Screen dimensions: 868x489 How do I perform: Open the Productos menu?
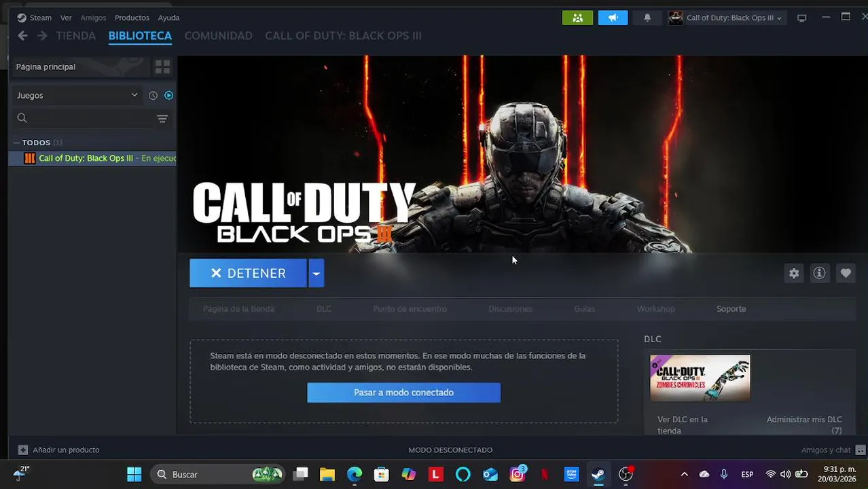132,18
